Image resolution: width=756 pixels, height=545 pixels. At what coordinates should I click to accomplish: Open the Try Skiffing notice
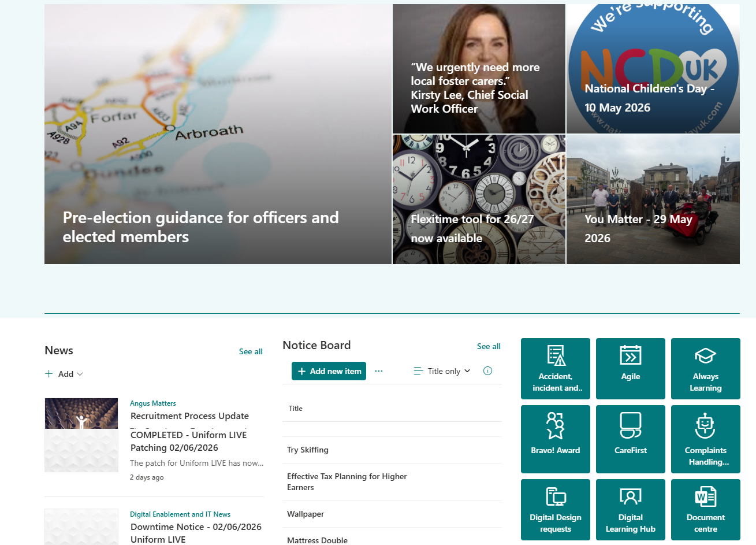(x=308, y=450)
